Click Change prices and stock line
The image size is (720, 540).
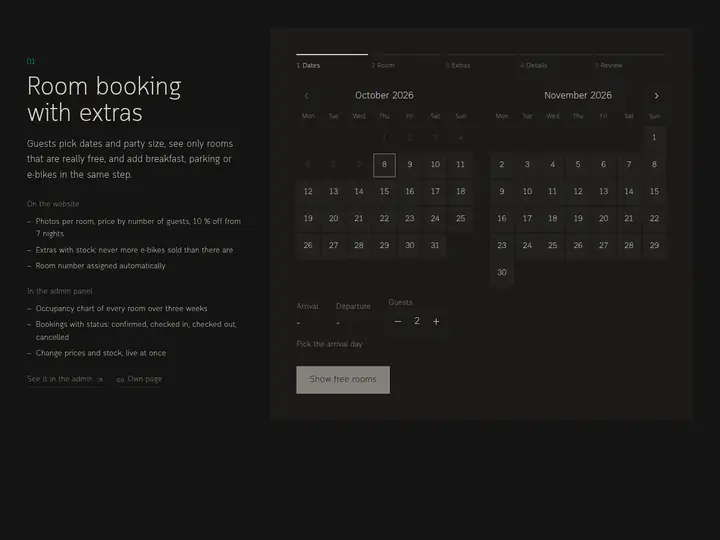pyautogui.click(x=101, y=353)
